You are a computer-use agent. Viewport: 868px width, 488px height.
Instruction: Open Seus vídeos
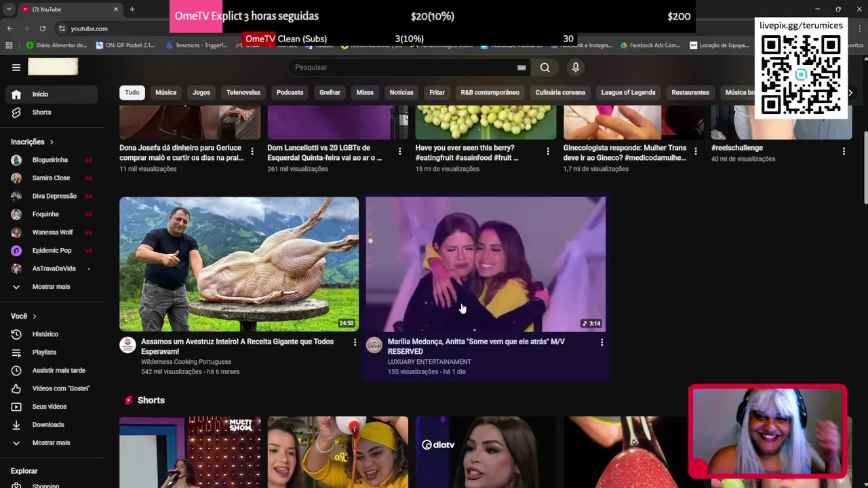(x=52, y=407)
